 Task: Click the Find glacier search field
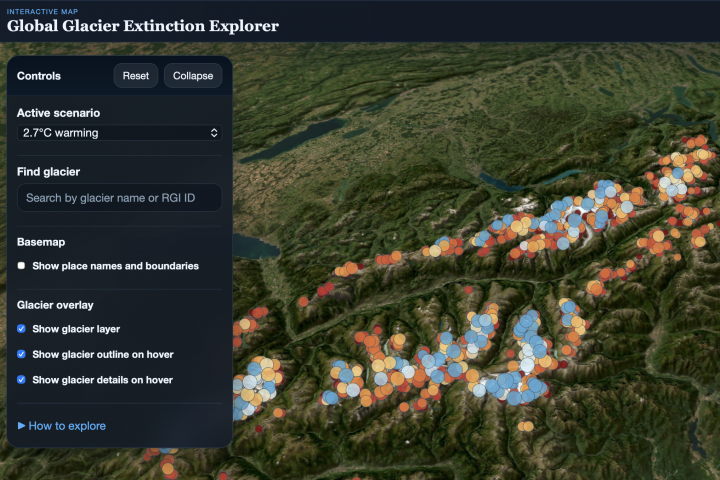point(119,198)
